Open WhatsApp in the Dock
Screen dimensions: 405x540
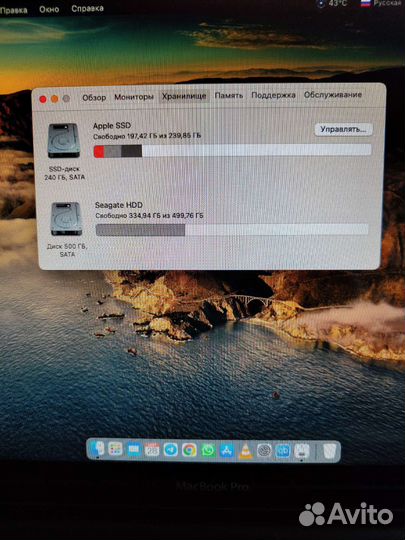[x=208, y=450]
